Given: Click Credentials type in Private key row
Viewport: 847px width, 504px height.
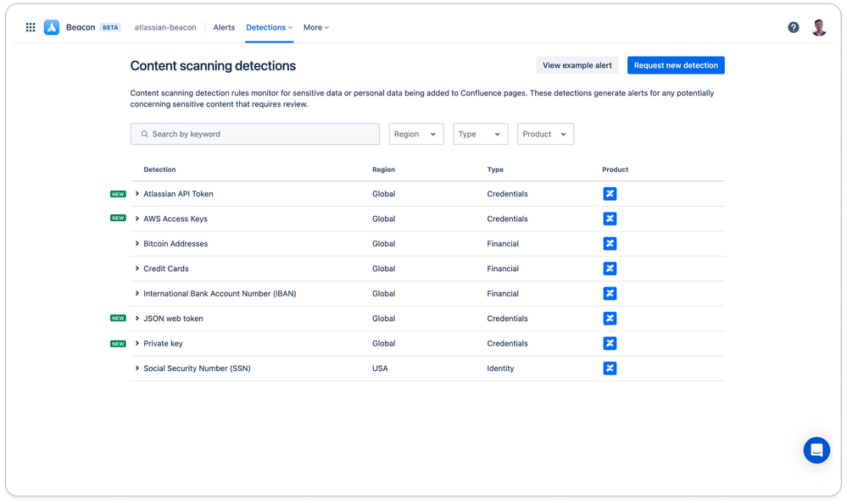Looking at the screenshot, I should tap(507, 343).
